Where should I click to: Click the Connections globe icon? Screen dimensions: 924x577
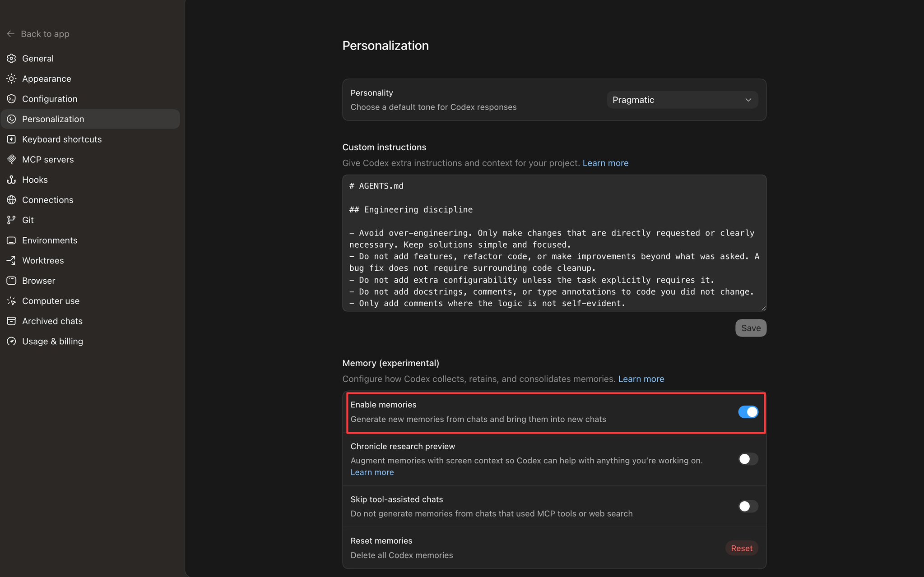(x=11, y=200)
